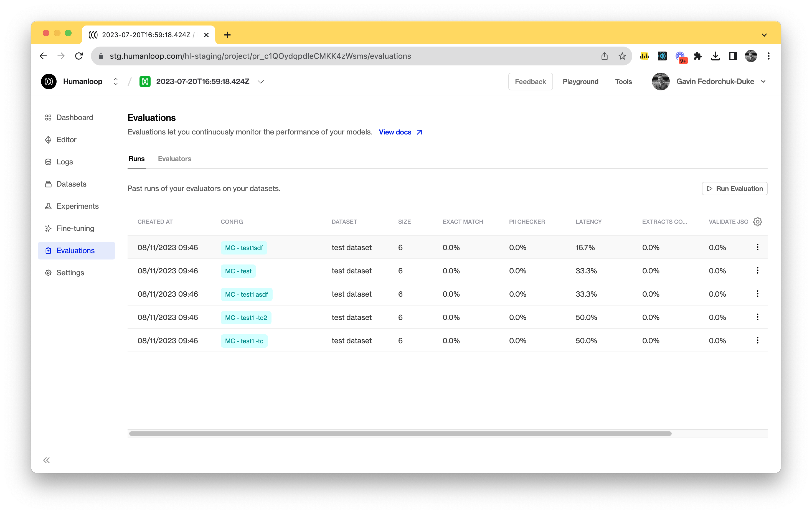
Task: Switch to the Runs tab
Action: coord(136,159)
